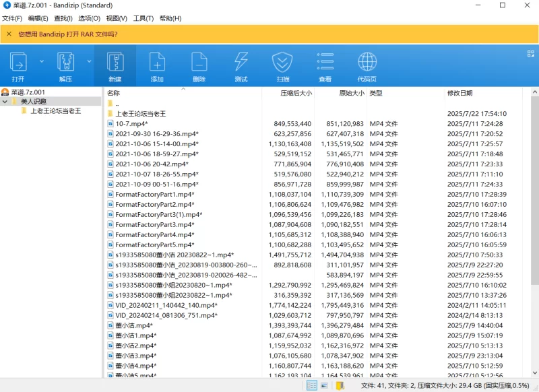
Task: Click the file list scrollbar up arrow
Action: (x=534, y=92)
